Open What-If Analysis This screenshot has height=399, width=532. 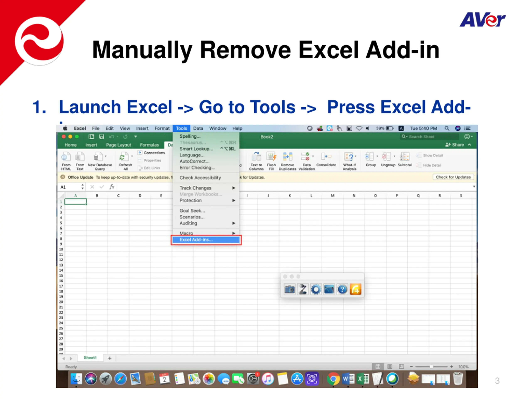pyautogui.click(x=349, y=161)
